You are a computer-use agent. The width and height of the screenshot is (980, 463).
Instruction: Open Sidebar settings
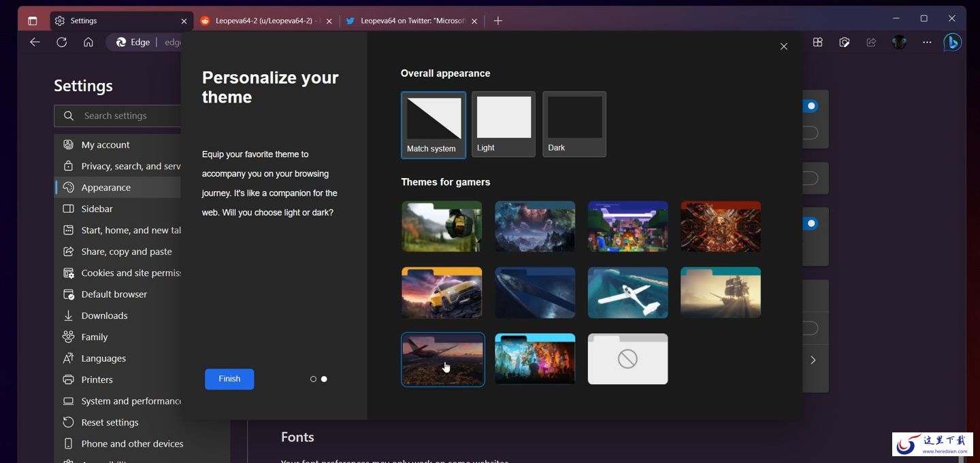point(118,209)
